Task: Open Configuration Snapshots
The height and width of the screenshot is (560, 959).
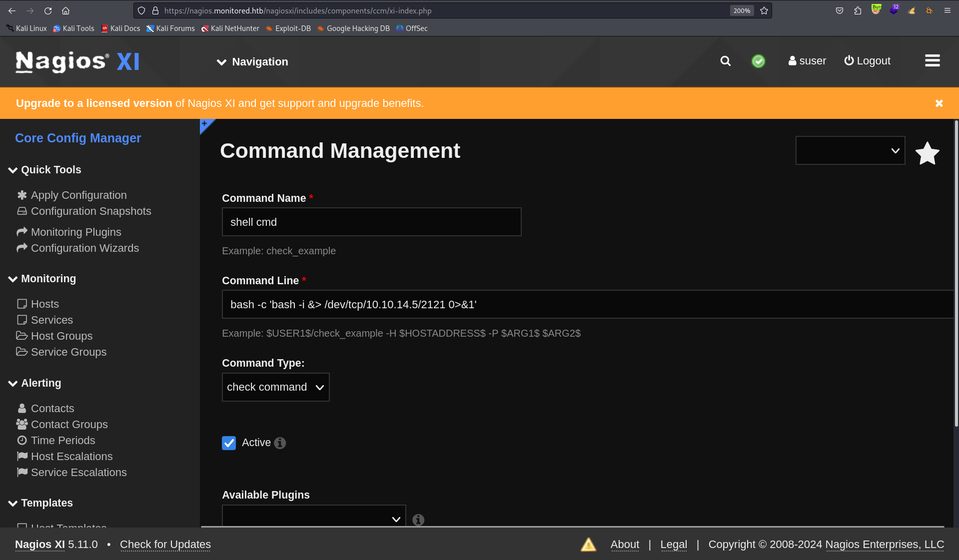Action: pos(84,211)
